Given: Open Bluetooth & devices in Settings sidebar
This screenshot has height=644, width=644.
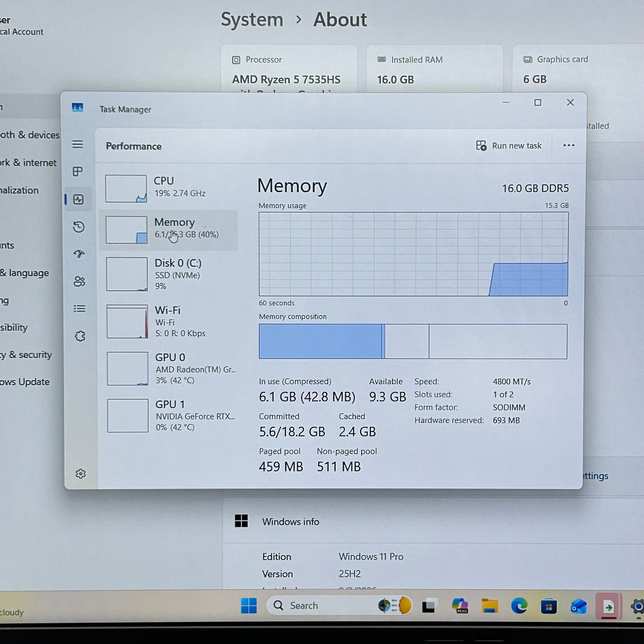Looking at the screenshot, I should (x=30, y=135).
